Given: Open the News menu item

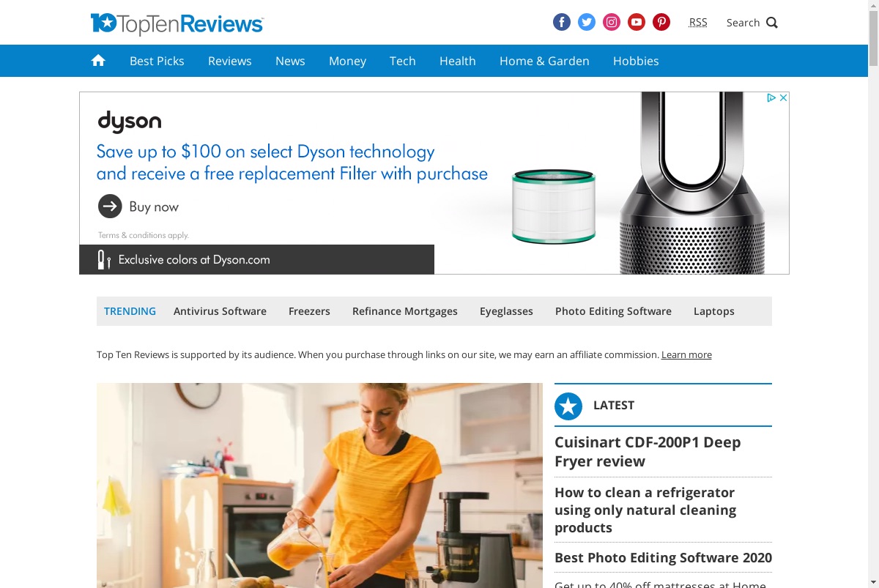Looking at the screenshot, I should tap(290, 61).
